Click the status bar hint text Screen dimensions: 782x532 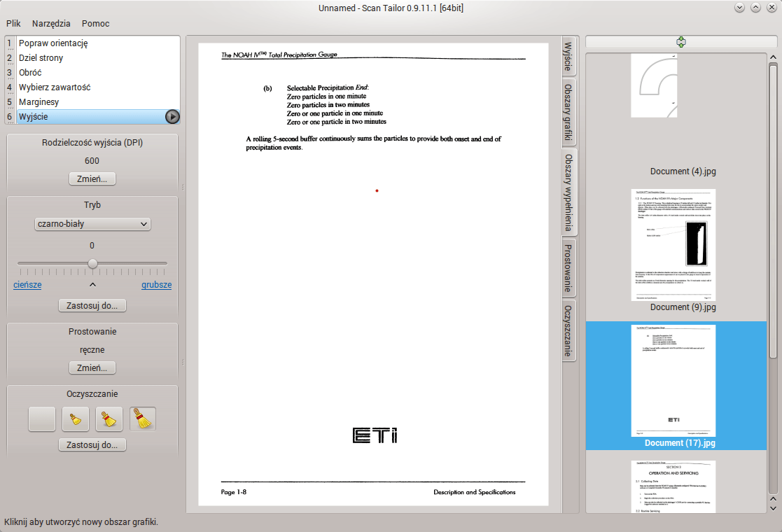pos(81,522)
